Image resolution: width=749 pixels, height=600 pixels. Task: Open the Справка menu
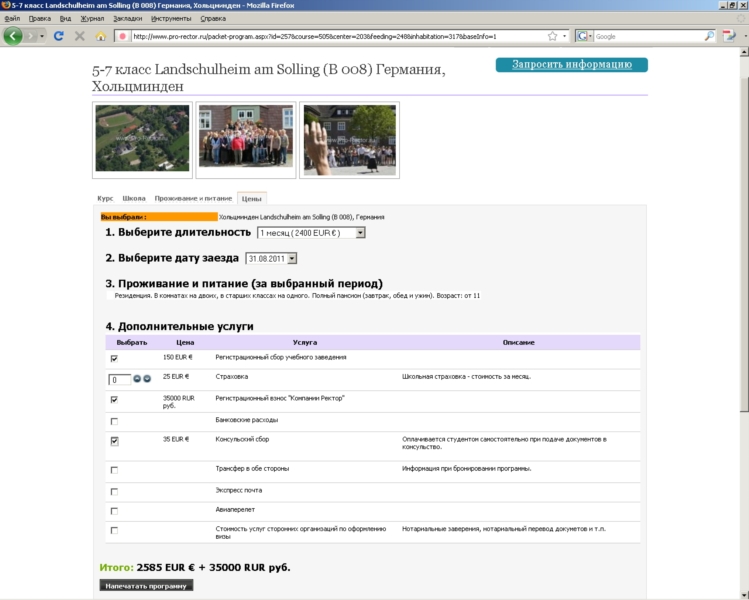(x=213, y=19)
